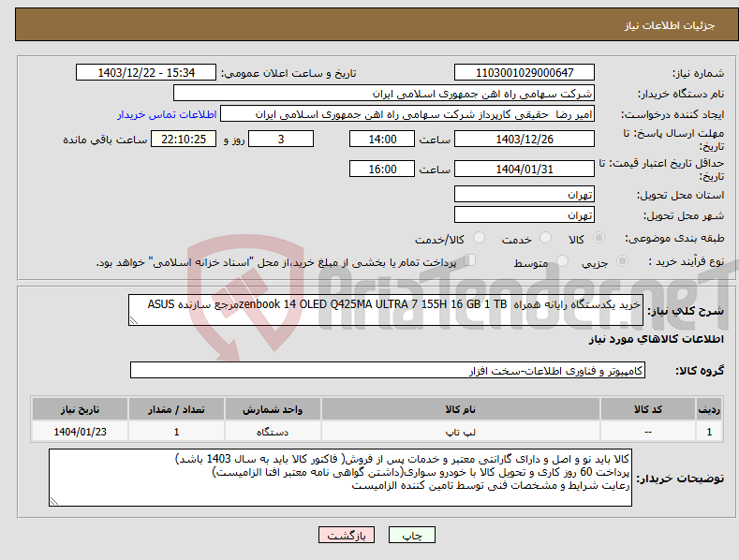Viewport: 739px width, 560px height.
Task: Select the کالا radio button
Action: pyautogui.click(x=599, y=238)
